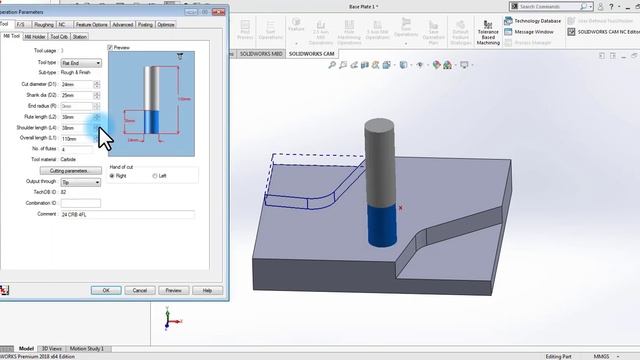Image resolution: width=640 pixels, height=360 pixels.
Task: Click the Preview button at dialog bottom
Action: tap(173, 290)
